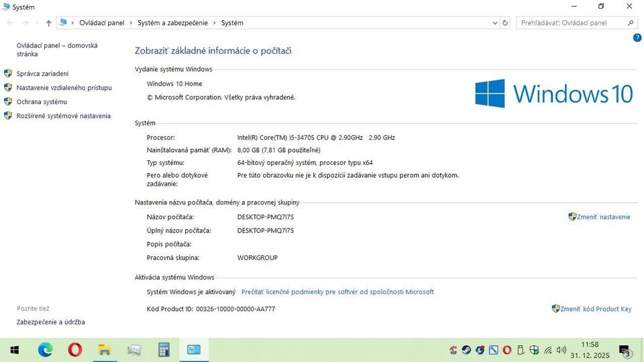Click the 64-bitový operačný systém text

(305, 163)
